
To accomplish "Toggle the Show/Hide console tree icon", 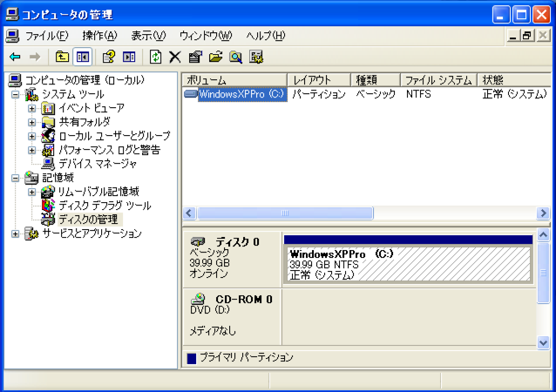I will [x=83, y=57].
